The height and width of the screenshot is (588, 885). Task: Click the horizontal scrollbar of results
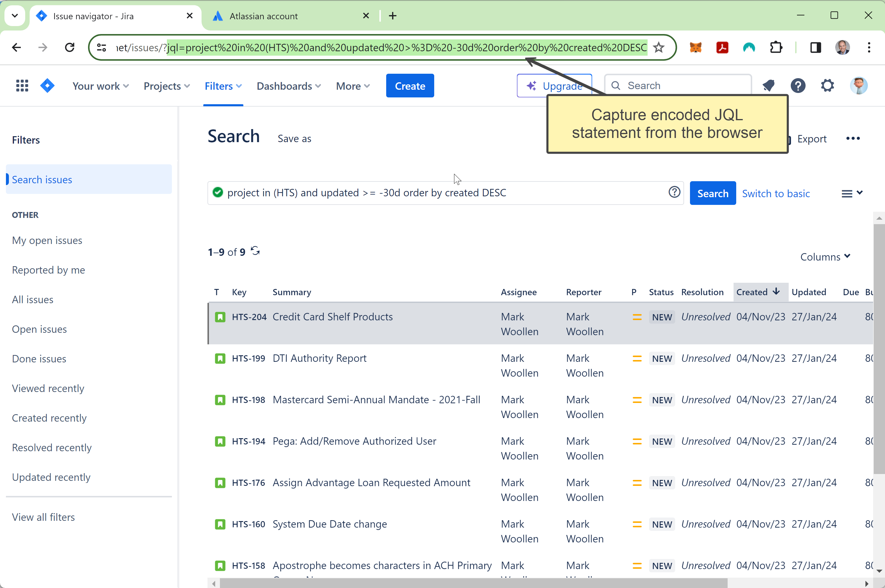click(x=473, y=583)
